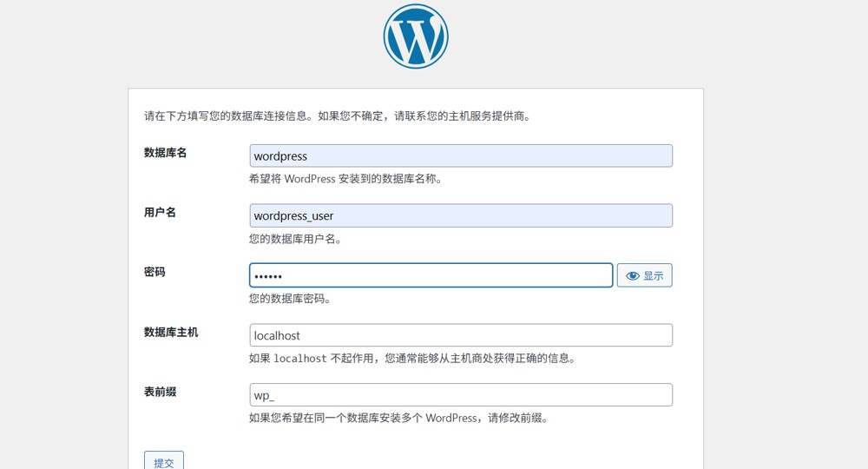Click into the 密码 password field

431,275
